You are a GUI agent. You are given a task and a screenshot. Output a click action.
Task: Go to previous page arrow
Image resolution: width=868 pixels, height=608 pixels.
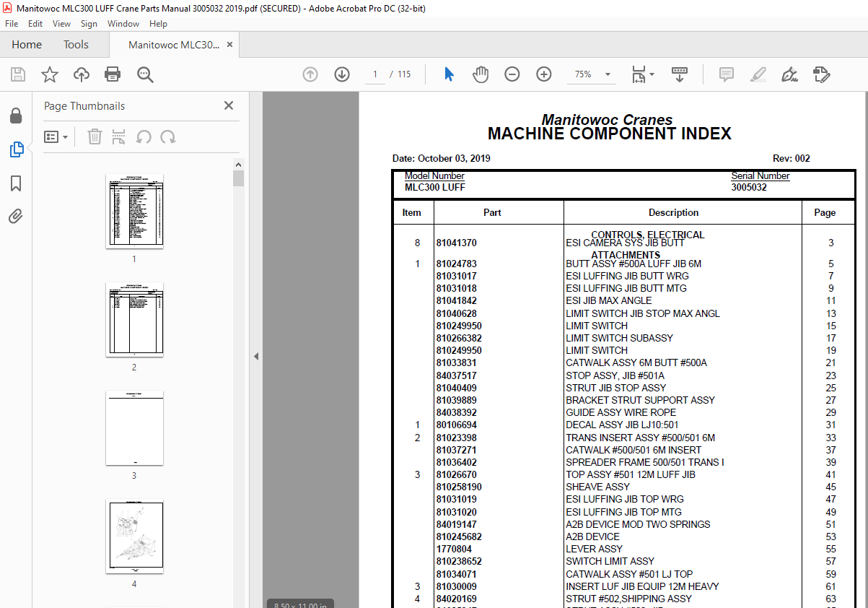(310, 74)
